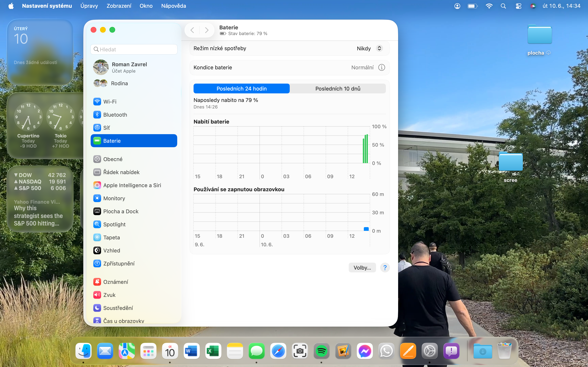The width and height of the screenshot is (588, 367).
Task: Open battery status menu bar item
Action: [x=472, y=6]
